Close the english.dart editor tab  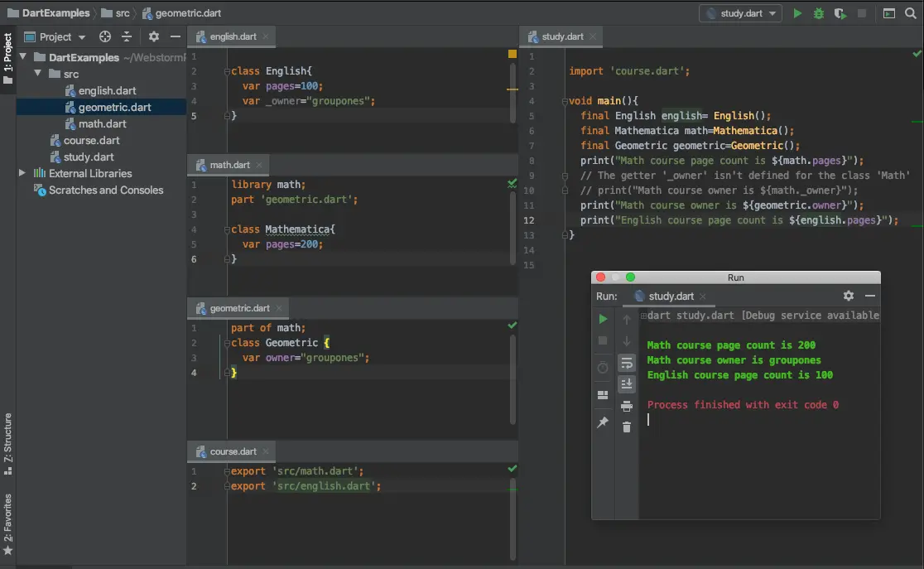[x=267, y=36]
